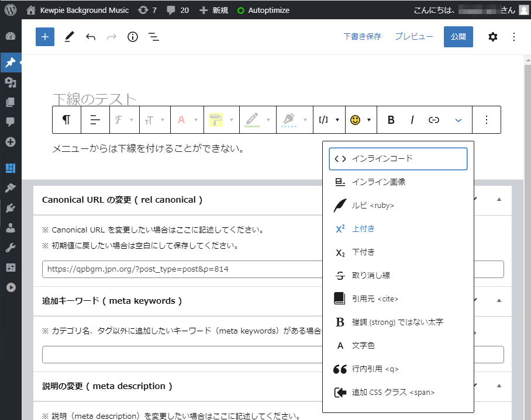Open the dashboard gauge sidebar icon
The width and height of the screenshot is (531, 420).
tap(11, 36)
